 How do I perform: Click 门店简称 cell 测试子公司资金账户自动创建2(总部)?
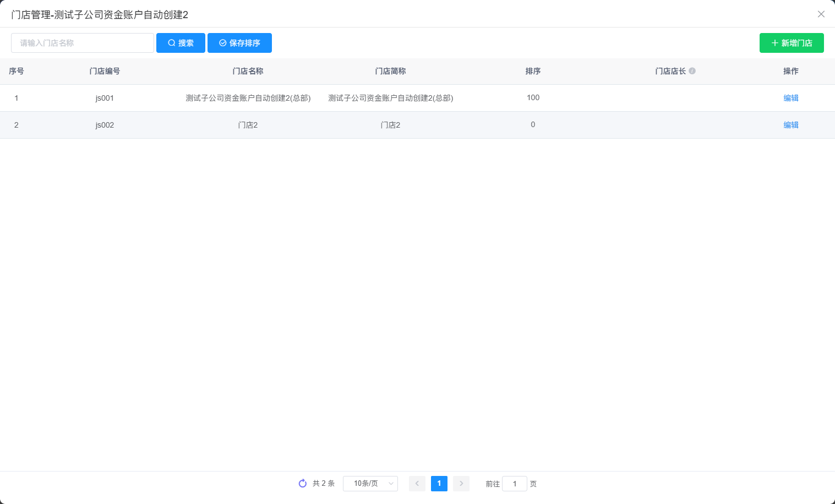391,98
